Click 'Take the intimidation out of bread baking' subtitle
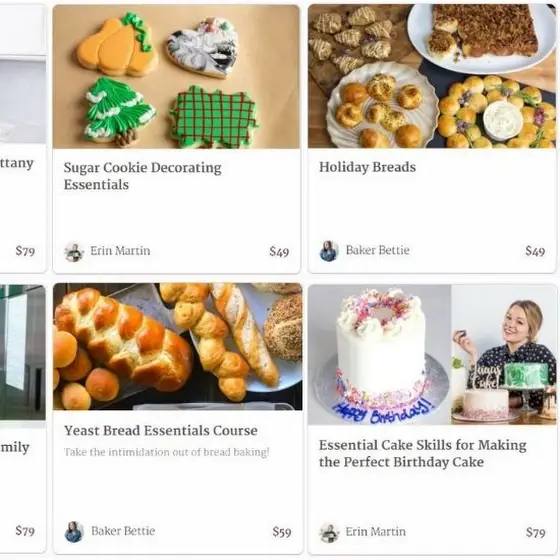The height and width of the screenshot is (560, 560). pos(166,452)
